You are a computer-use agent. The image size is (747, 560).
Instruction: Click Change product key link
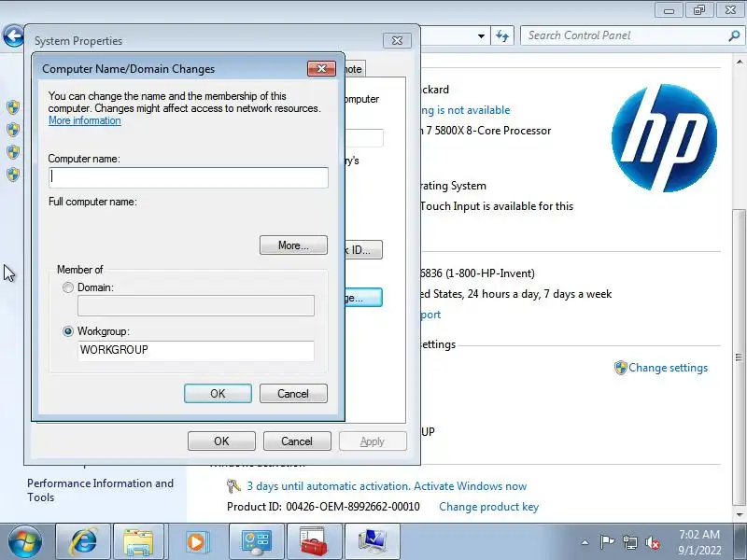(x=488, y=507)
